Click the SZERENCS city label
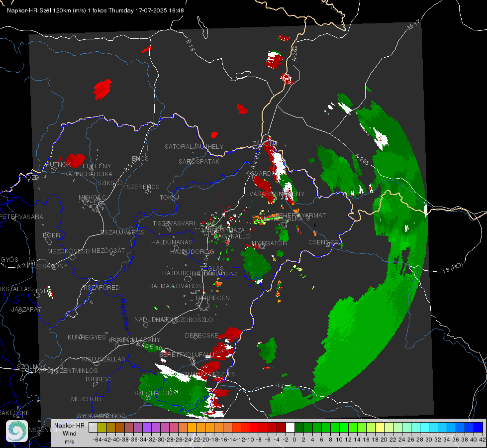This screenshot has height=448, width=487. pos(143,187)
